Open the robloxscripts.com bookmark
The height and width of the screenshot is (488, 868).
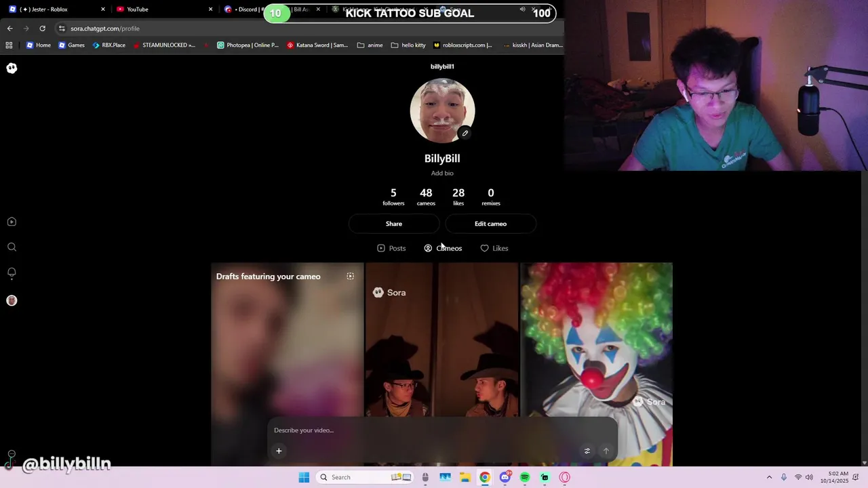point(463,45)
